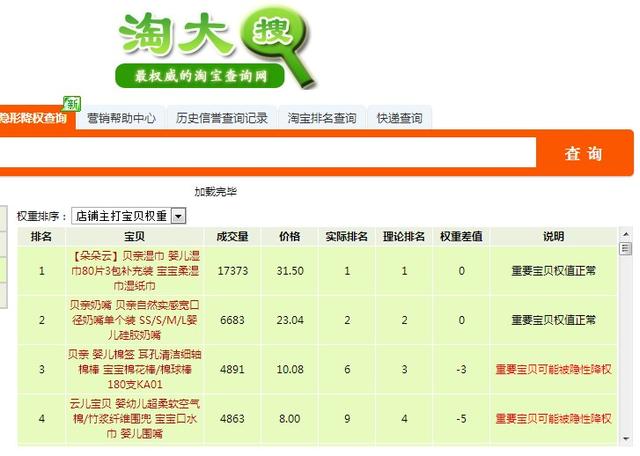Click the dropdown arrow beside 权重排序
This screenshot has width=640, height=456.
coord(178,216)
